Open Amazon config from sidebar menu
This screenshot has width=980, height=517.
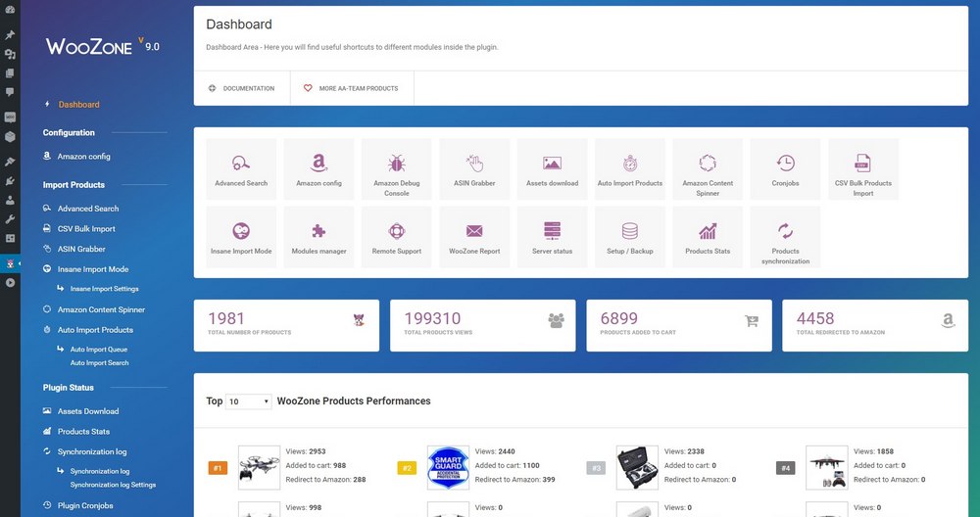pyautogui.click(x=83, y=156)
